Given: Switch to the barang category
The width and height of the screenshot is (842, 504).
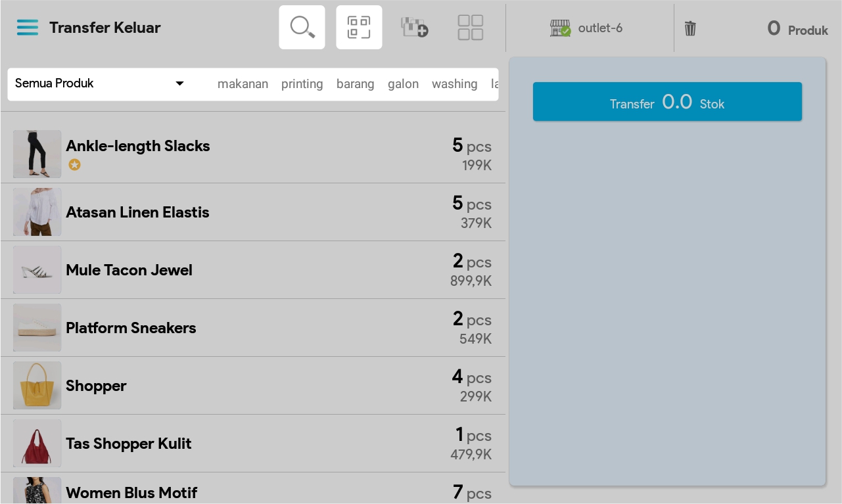Looking at the screenshot, I should [x=355, y=84].
